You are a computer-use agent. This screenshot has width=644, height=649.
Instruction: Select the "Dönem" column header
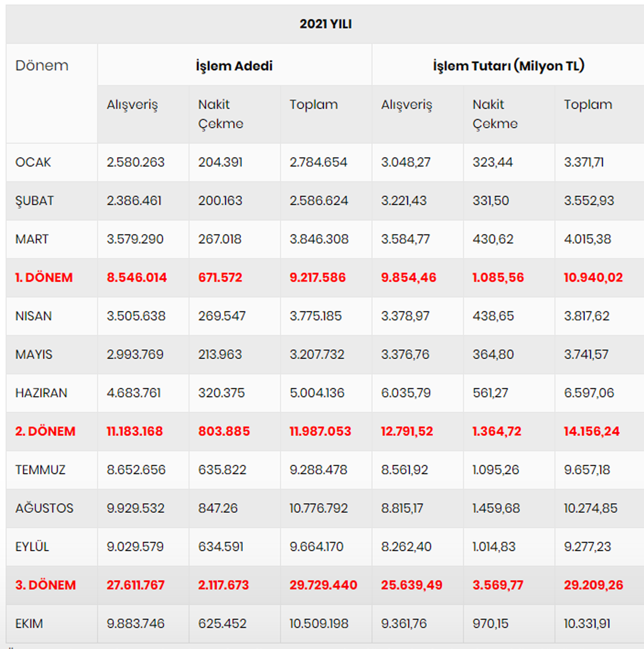42,66
